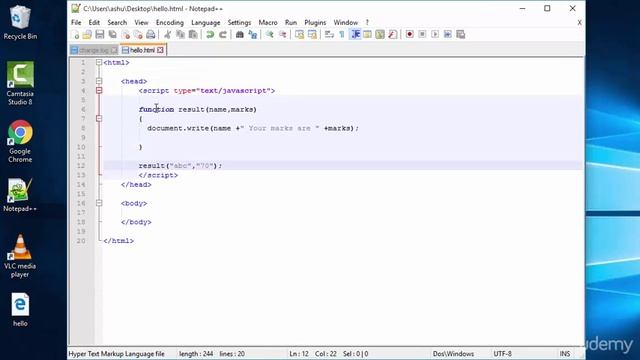Close the current document from the toolbar
The image size is (640, 360).
tap(126, 35)
